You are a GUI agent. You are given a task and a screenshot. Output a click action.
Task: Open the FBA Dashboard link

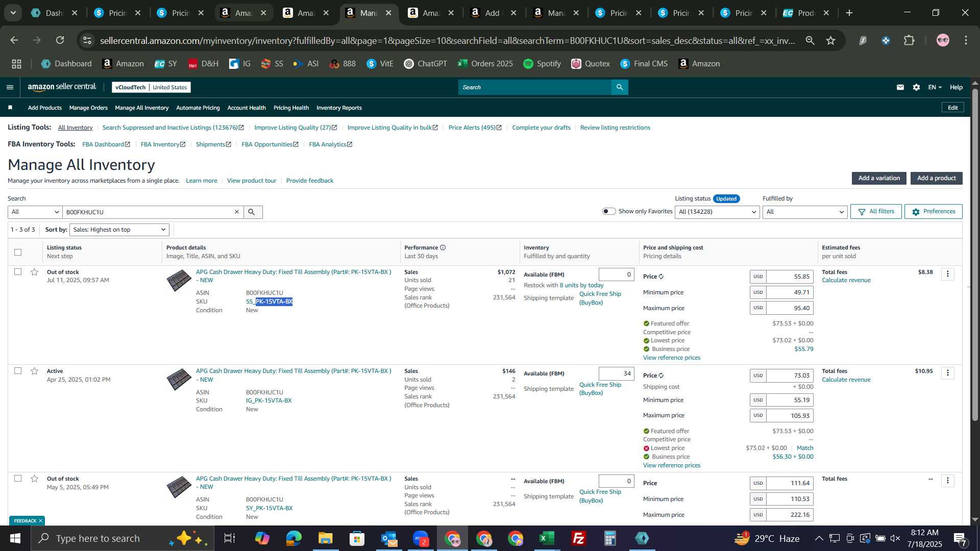tap(106, 144)
